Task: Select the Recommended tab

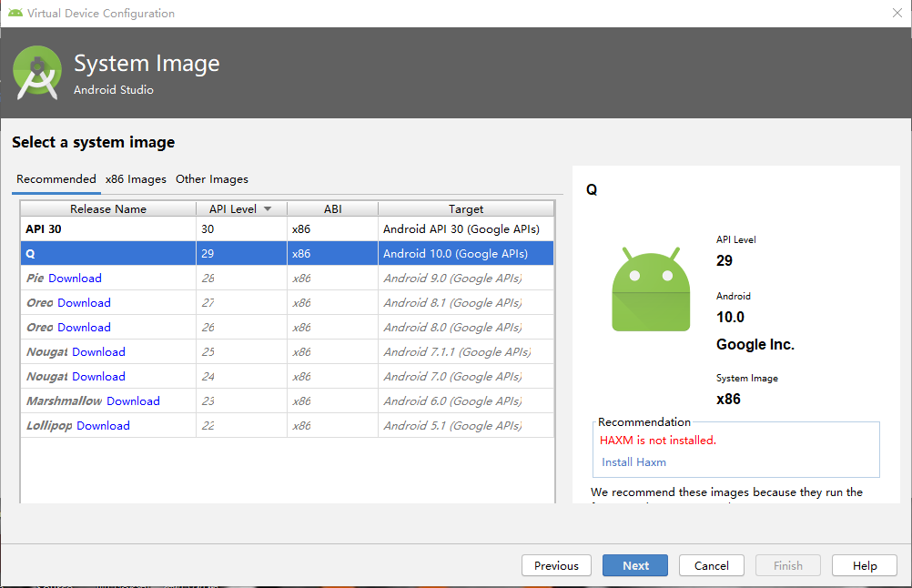Action: tap(56, 179)
